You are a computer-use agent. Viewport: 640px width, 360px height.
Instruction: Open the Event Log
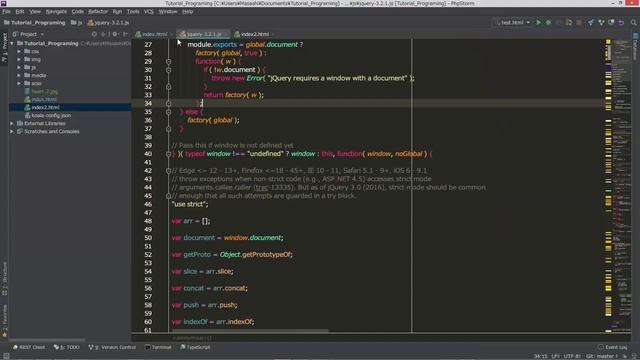(x=613, y=347)
